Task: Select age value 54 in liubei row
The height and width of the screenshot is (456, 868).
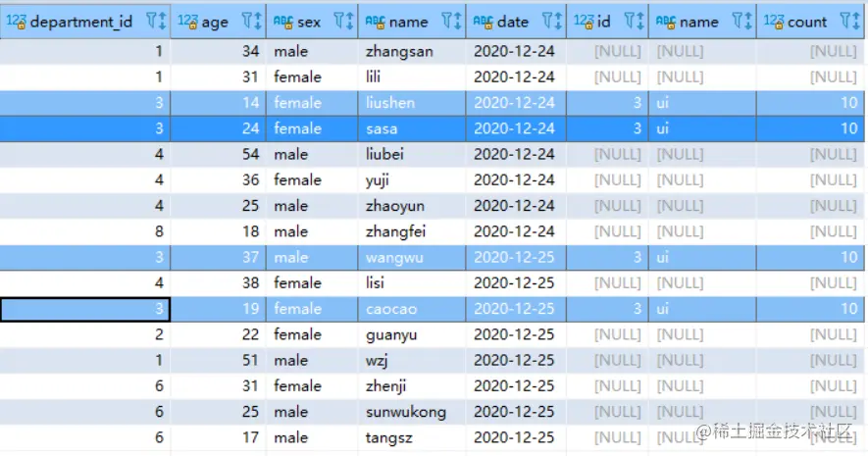Action: 218,154
